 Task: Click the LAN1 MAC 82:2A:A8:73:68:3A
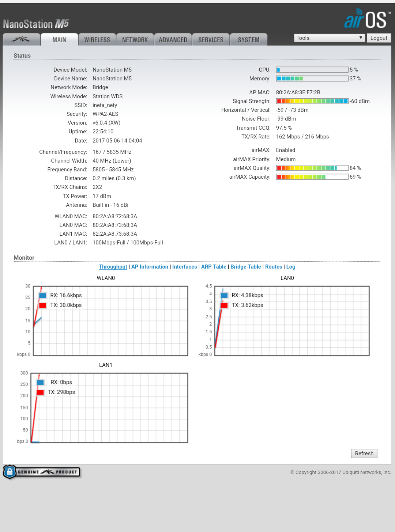pyautogui.click(x=115, y=234)
